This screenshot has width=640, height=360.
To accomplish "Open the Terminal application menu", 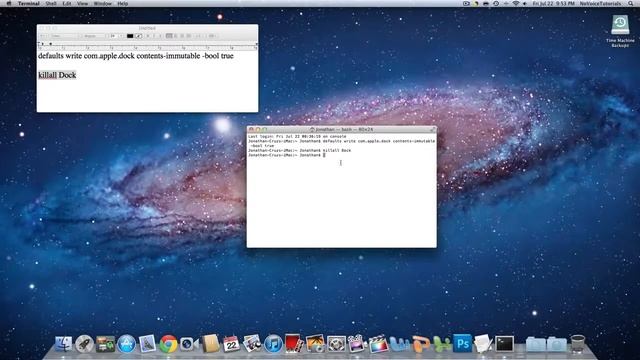I will 29,3.
